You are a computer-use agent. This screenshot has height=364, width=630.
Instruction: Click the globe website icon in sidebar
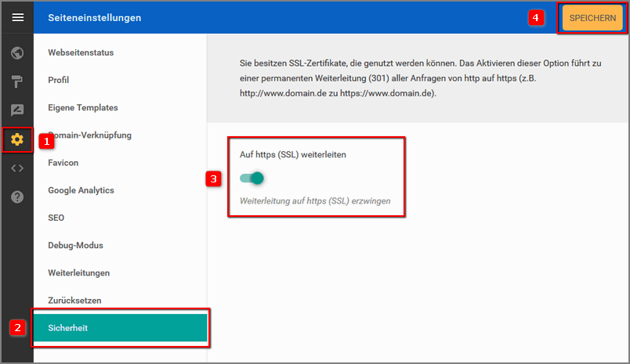coord(17,53)
